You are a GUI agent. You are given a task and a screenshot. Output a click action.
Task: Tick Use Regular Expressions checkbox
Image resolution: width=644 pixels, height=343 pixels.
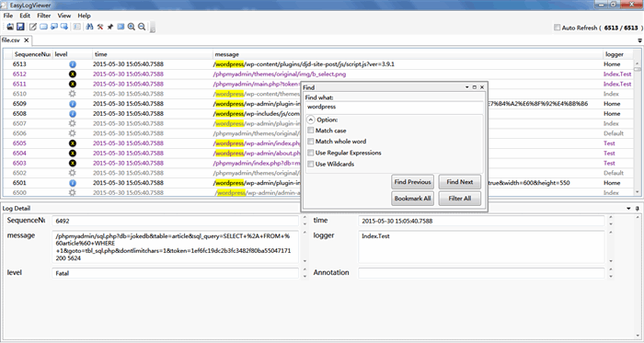click(311, 153)
